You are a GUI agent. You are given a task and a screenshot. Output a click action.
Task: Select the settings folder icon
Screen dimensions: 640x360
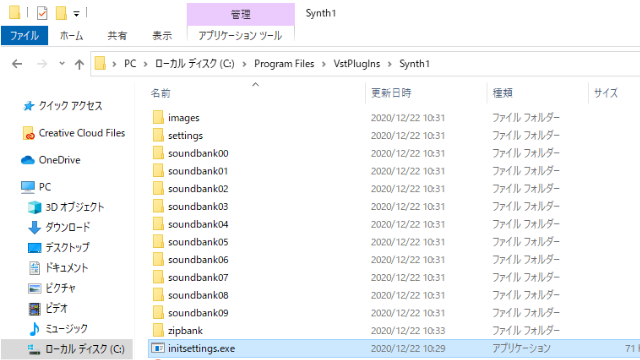click(x=158, y=135)
